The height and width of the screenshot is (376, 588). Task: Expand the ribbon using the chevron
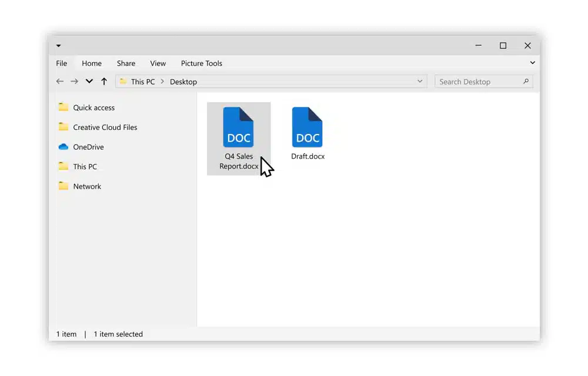532,63
